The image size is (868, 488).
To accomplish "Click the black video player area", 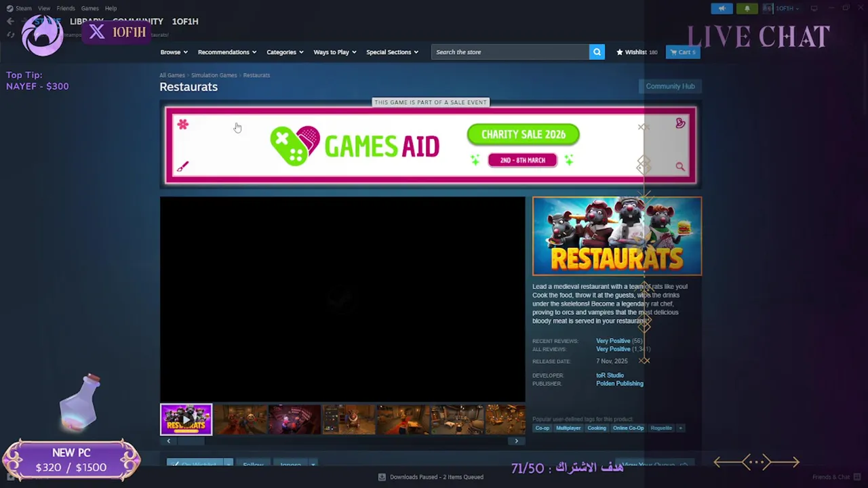I will tap(342, 299).
